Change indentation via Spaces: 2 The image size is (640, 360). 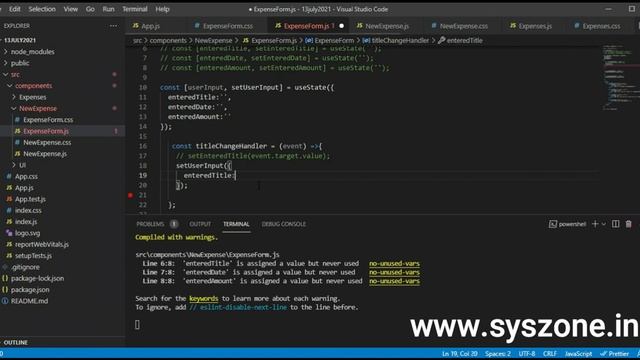(x=498, y=354)
